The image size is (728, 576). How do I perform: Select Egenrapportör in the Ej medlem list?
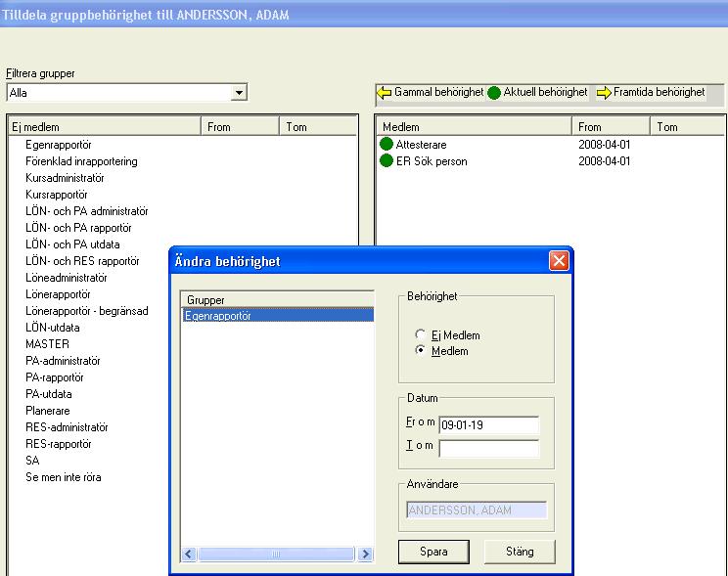coord(59,145)
